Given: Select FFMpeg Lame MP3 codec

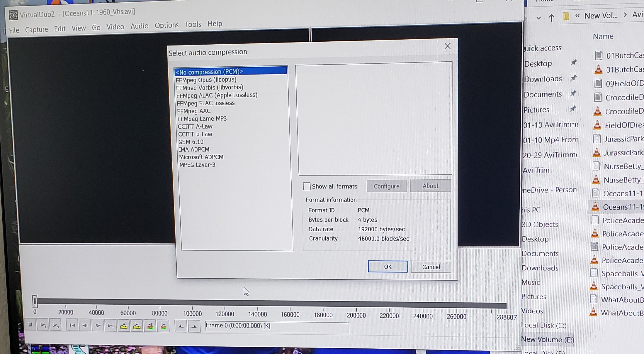Looking at the screenshot, I should 202,119.
